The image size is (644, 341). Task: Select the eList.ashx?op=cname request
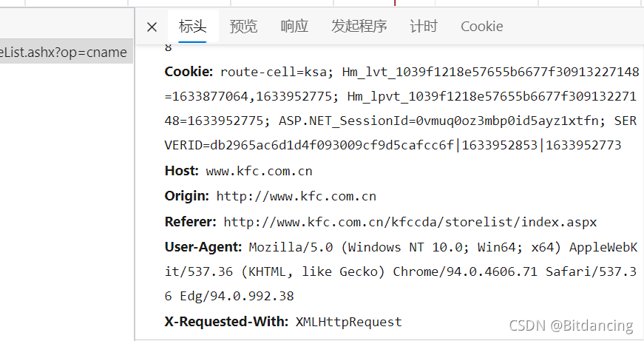tap(65, 53)
